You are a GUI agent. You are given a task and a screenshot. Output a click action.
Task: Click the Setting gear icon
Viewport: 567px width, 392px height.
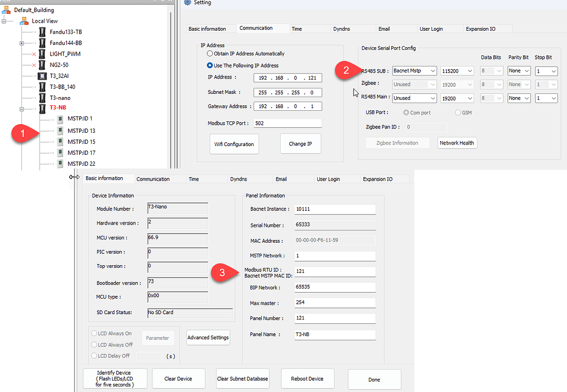(187, 3)
